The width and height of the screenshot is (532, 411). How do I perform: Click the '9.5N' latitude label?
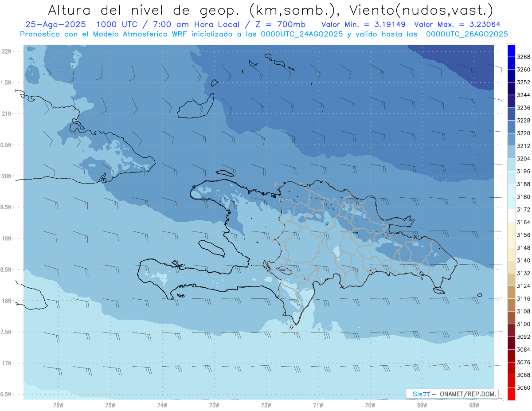tap(6, 207)
